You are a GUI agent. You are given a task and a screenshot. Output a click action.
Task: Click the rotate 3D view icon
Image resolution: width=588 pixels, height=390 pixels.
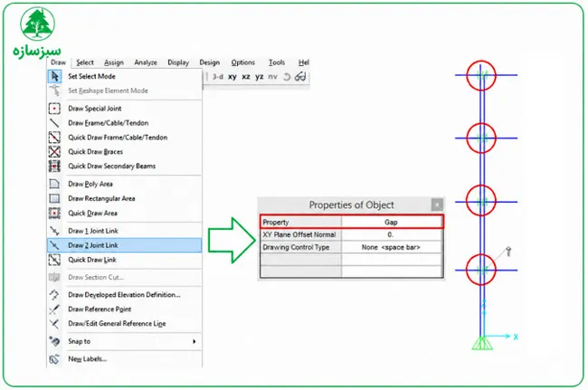click(287, 77)
